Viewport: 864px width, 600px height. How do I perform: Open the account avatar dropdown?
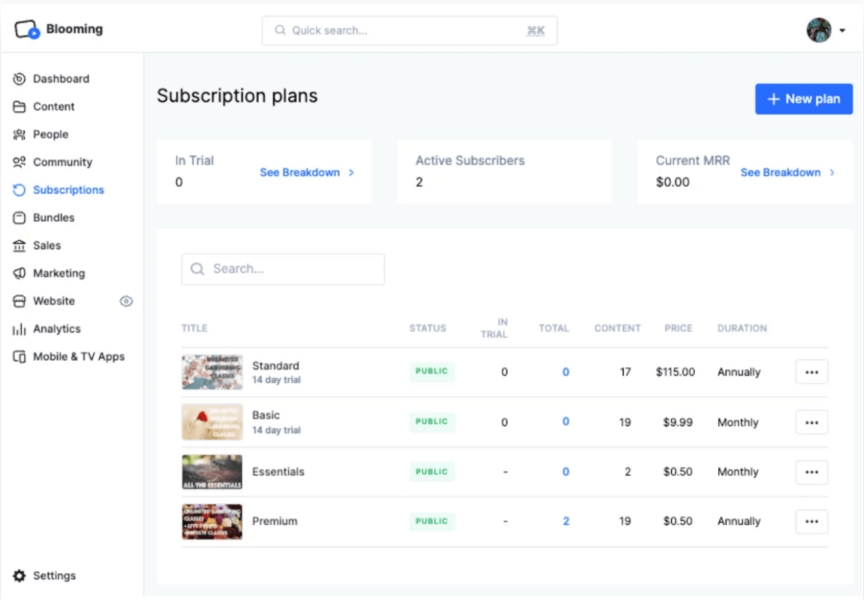(818, 29)
